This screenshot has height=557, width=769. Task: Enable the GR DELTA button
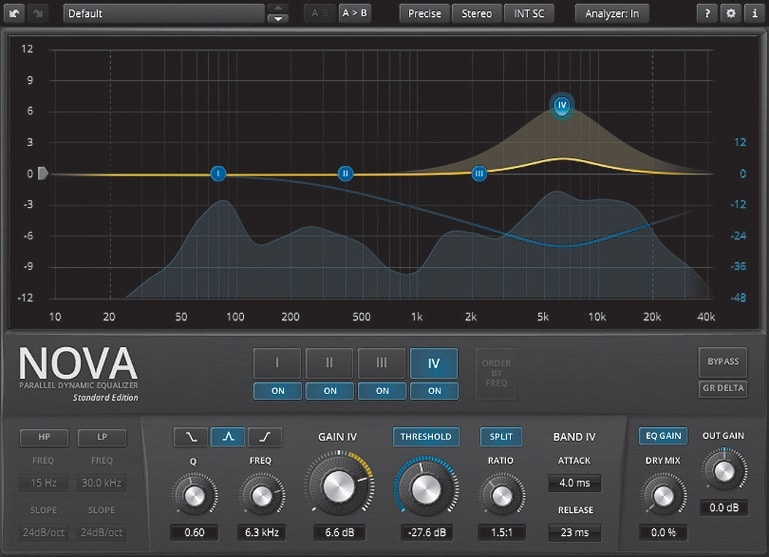[723, 388]
